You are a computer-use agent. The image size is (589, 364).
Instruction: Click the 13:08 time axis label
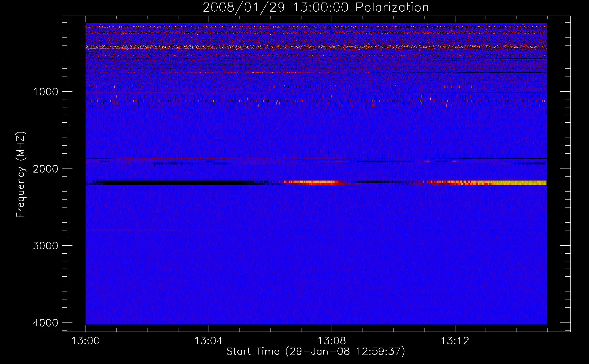[x=332, y=341]
